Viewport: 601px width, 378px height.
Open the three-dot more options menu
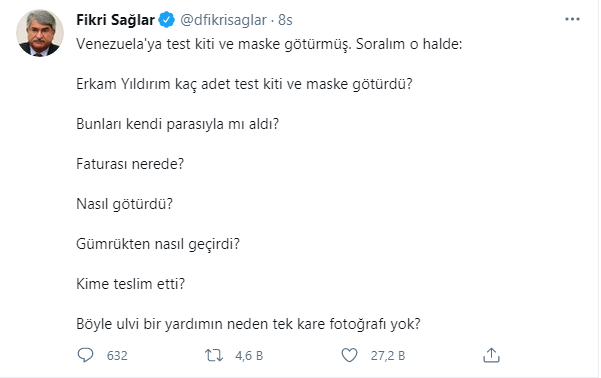(x=572, y=19)
